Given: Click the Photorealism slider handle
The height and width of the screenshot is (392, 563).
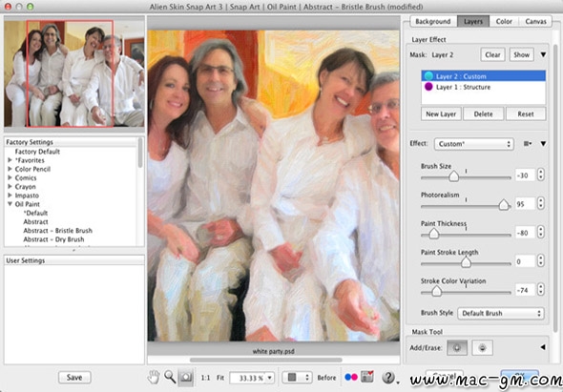Looking at the screenshot, I should tap(504, 205).
